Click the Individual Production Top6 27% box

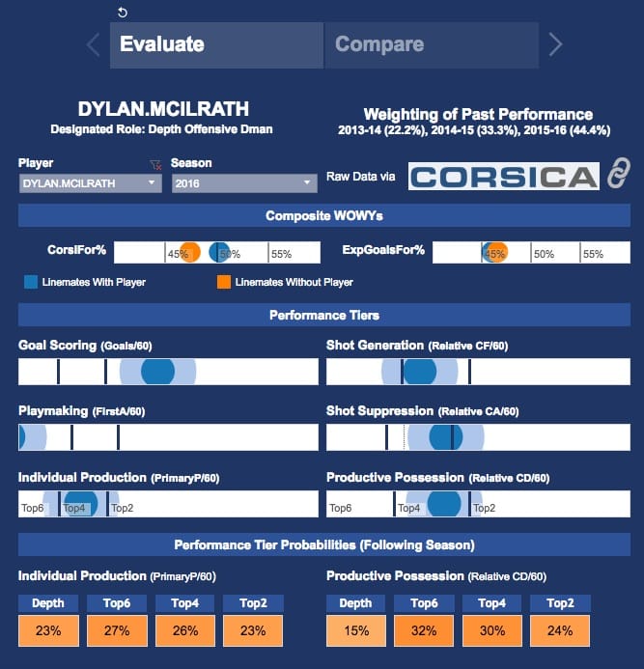(118, 630)
